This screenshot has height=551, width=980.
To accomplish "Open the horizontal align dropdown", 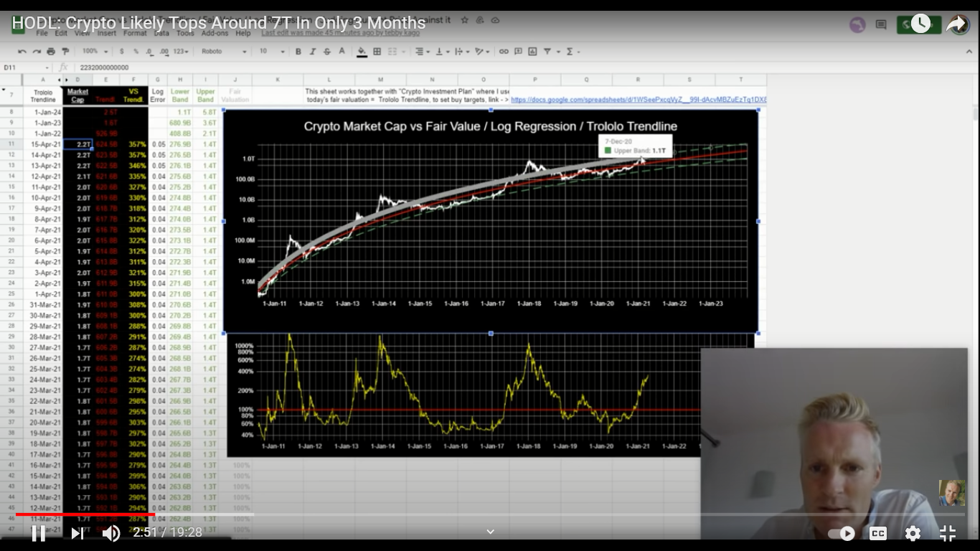I will 422,52.
